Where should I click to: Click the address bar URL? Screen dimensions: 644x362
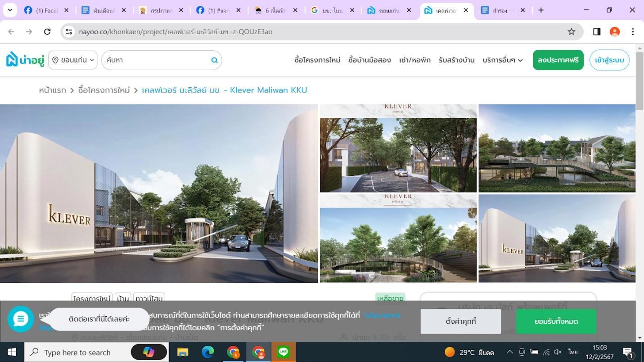(x=176, y=31)
